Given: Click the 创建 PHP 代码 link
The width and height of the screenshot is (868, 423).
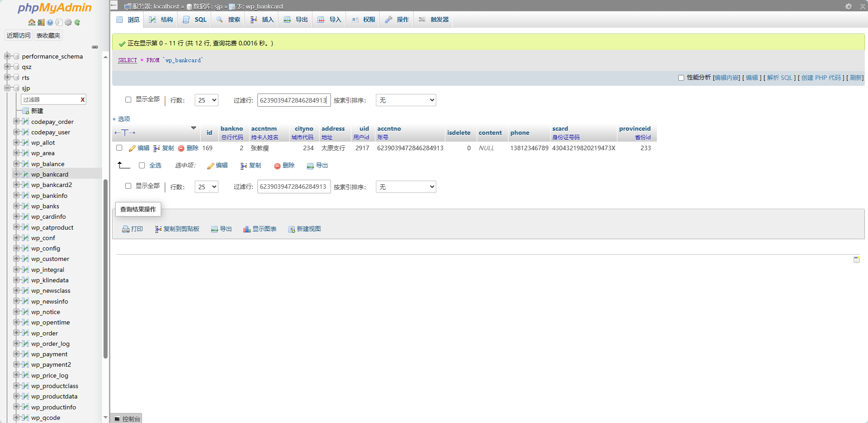Looking at the screenshot, I should pos(821,78).
